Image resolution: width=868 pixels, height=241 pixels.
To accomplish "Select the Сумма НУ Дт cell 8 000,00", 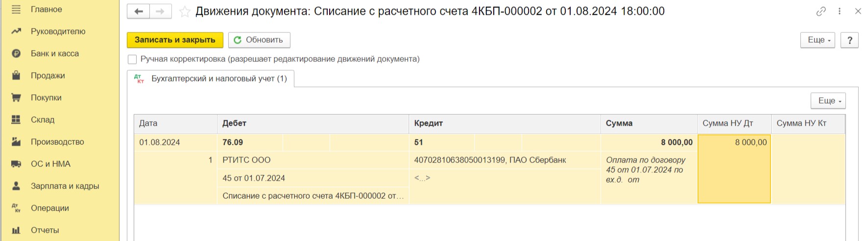I will 734,168.
